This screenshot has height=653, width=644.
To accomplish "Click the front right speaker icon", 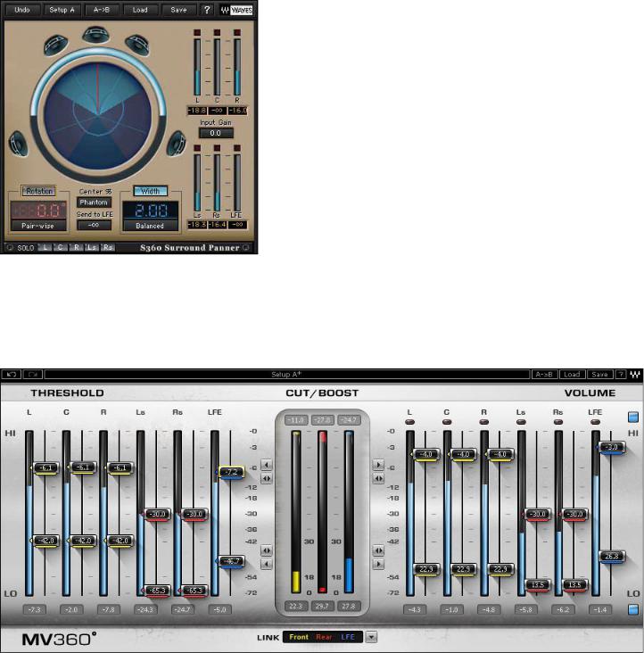I will tap(137, 45).
